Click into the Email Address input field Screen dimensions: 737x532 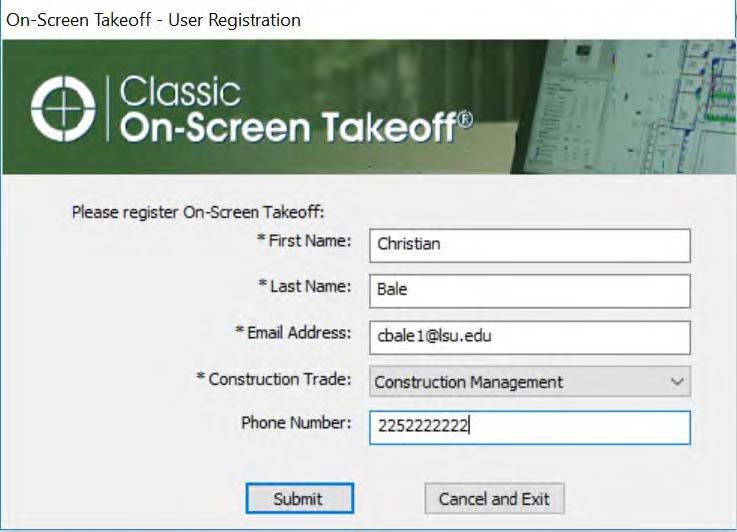pyautogui.click(x=529, y=337)
